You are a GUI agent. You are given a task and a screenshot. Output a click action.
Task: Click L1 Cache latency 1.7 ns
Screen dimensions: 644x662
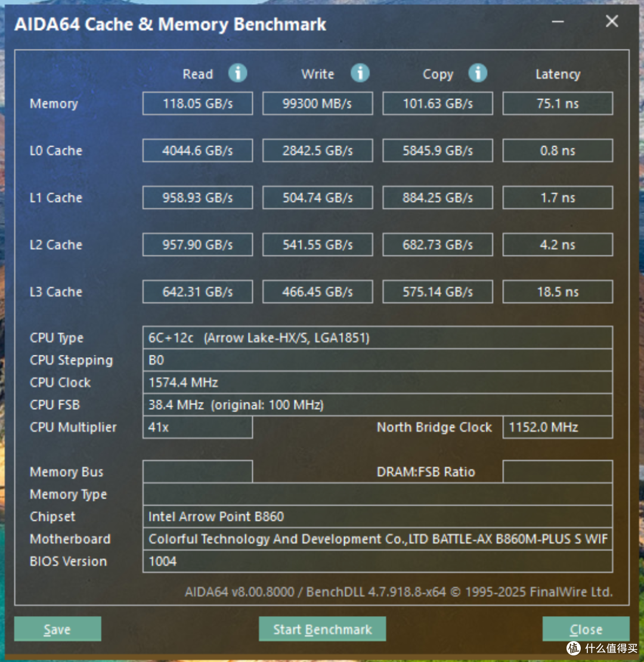pos(558,197)
